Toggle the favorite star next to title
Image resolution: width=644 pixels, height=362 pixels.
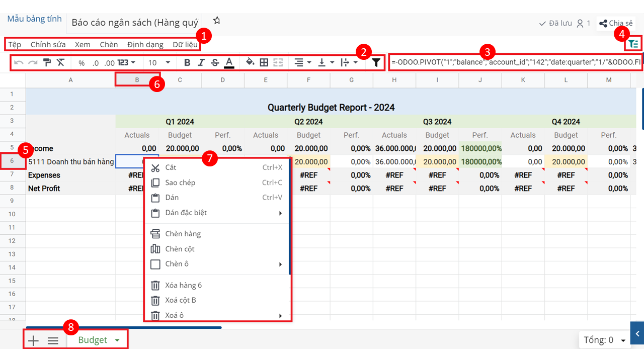click(217, 21)
